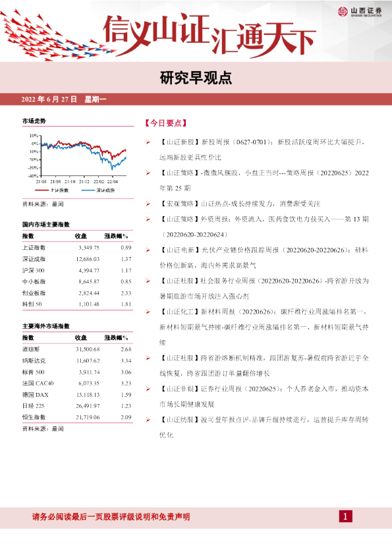
Task: Click the blue 深证成指 legend line
Action: click(x=88, y=190)
